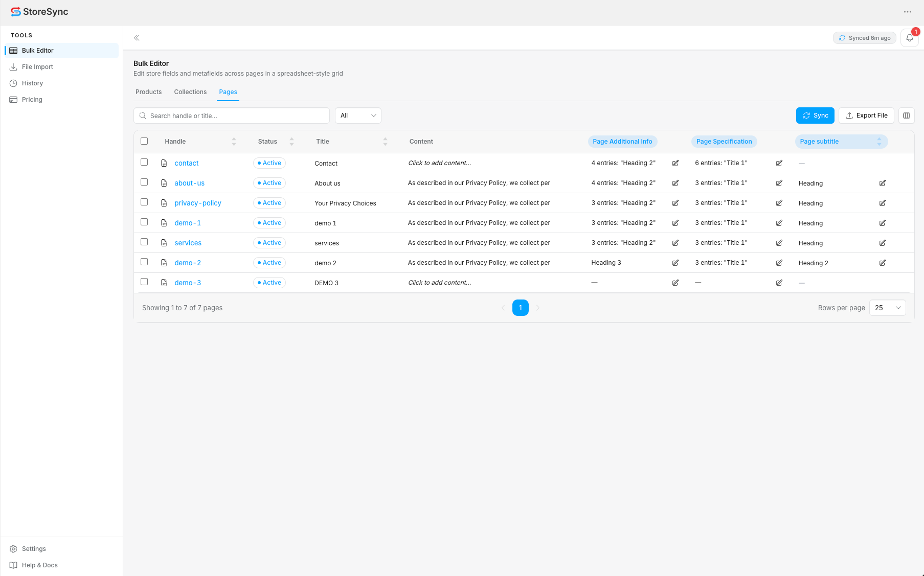The image size is (924, 576).
Task: Edit Page subtitle for services row
Action: [x=883, y=243]
